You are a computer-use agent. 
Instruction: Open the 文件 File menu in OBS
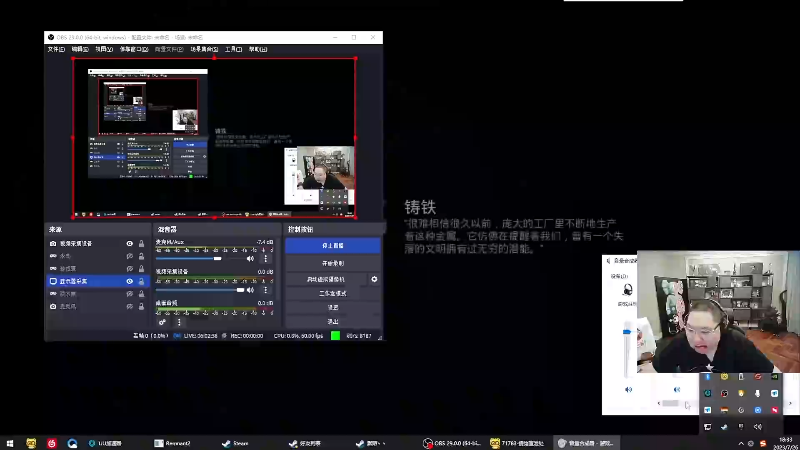(x=56, y=49)
